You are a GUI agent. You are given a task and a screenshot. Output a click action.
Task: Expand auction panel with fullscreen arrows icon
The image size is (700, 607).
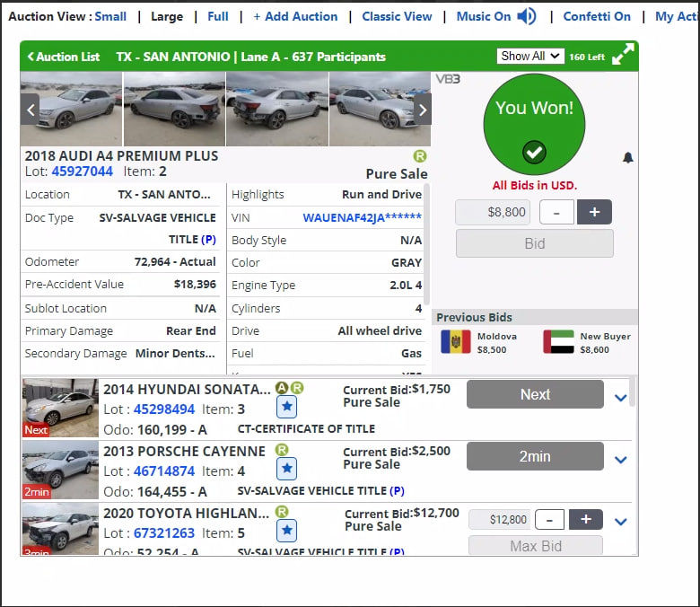pyautogui.click(x=623, y=54)
